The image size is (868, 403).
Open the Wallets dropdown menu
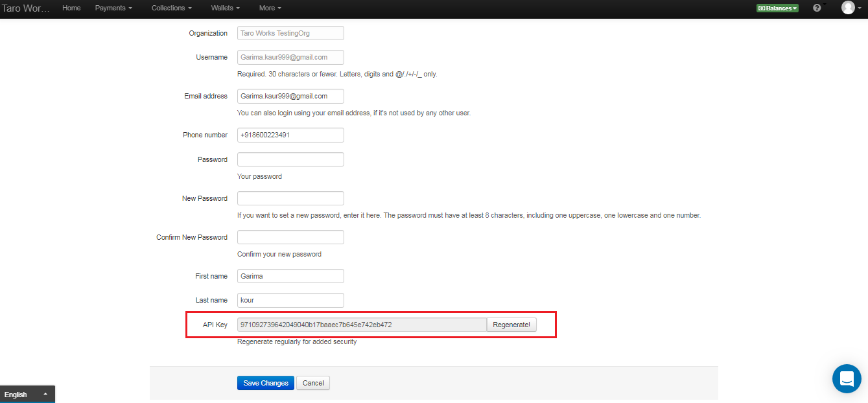[226, 8]
